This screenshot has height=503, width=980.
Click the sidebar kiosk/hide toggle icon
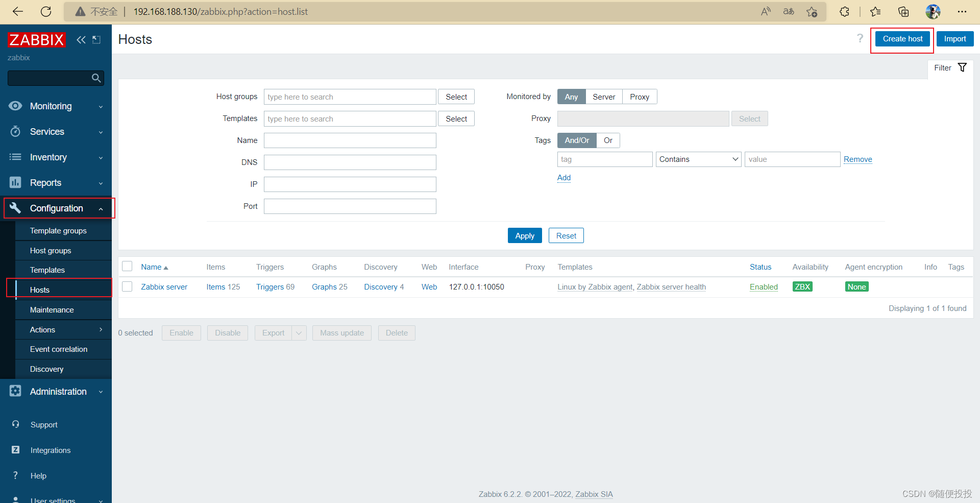(96, 40)
